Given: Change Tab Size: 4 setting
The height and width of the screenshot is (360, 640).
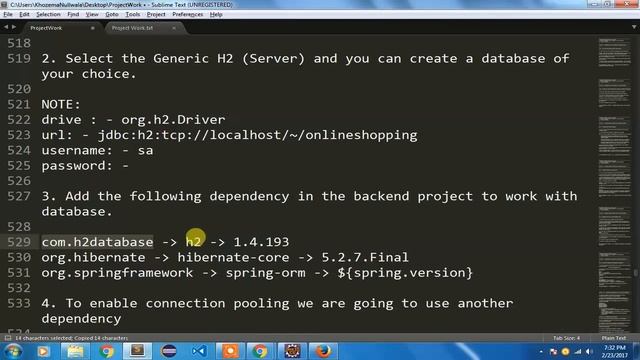Looking at the screenshot, I should coord(566,338).
